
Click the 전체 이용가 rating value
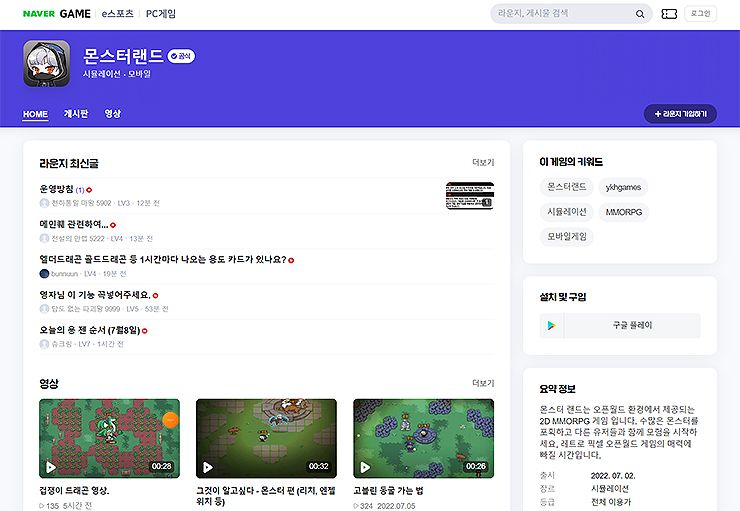point(611,502)
